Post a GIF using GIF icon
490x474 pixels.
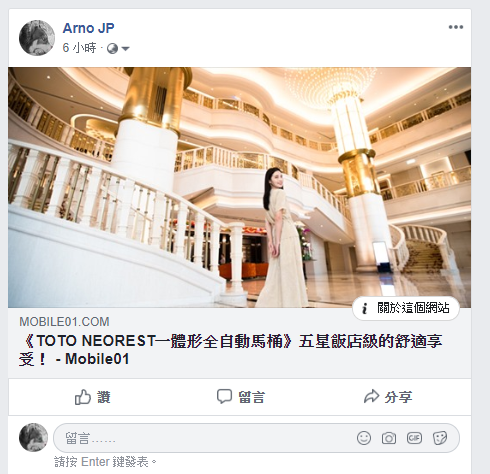(x=414, y=438)
